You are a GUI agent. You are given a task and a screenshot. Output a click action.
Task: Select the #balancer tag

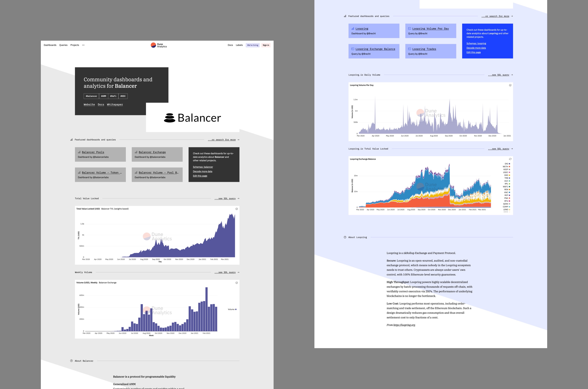(91, 96)
